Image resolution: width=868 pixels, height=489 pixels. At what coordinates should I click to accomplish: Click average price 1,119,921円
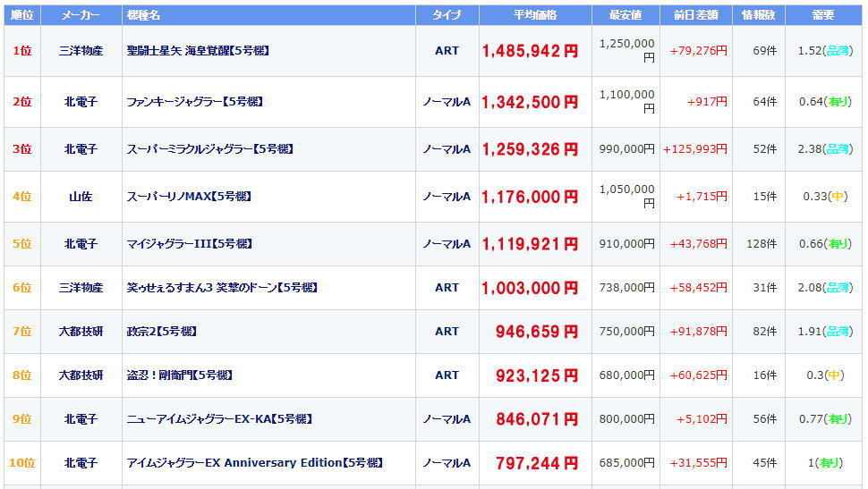(x=530, y=244)
